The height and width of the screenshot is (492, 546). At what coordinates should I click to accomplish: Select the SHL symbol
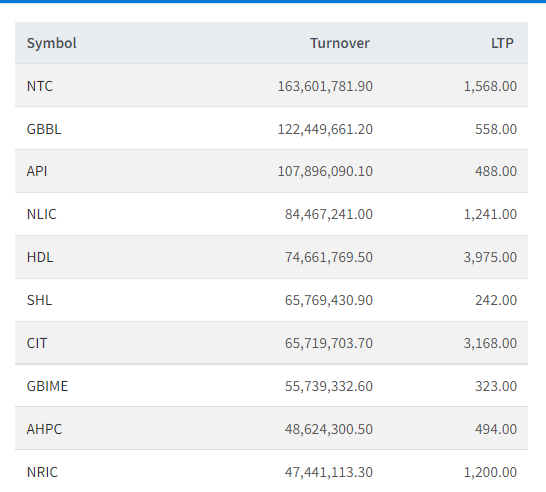39,300
